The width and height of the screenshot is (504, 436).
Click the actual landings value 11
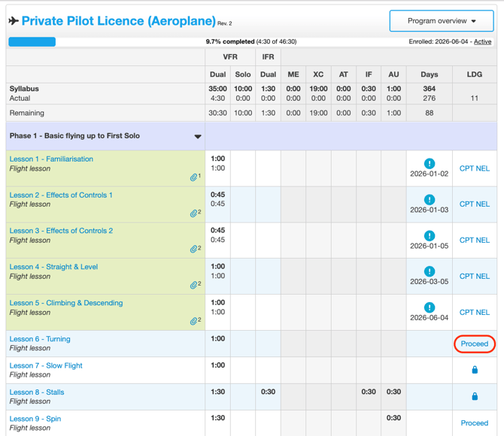point(475,98)
